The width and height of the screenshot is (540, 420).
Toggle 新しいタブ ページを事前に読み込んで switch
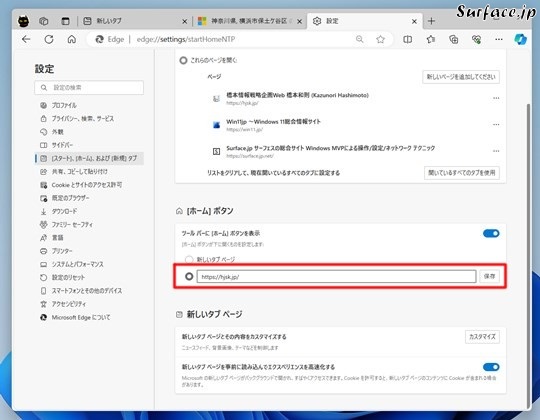491,367
